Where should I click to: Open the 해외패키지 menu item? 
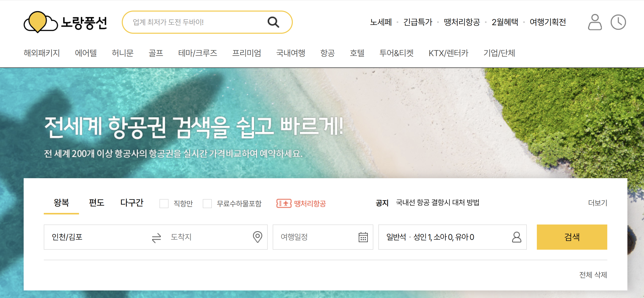(x=42, y=53)
